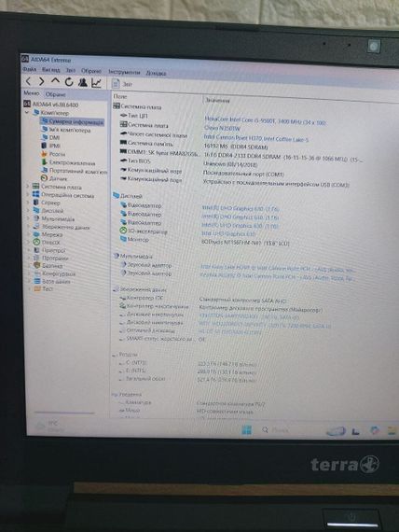The height and width of the screenshot is (532, 399).
Task: Open the Intel Cannon Point H370 chipset link
Action: 256,138
